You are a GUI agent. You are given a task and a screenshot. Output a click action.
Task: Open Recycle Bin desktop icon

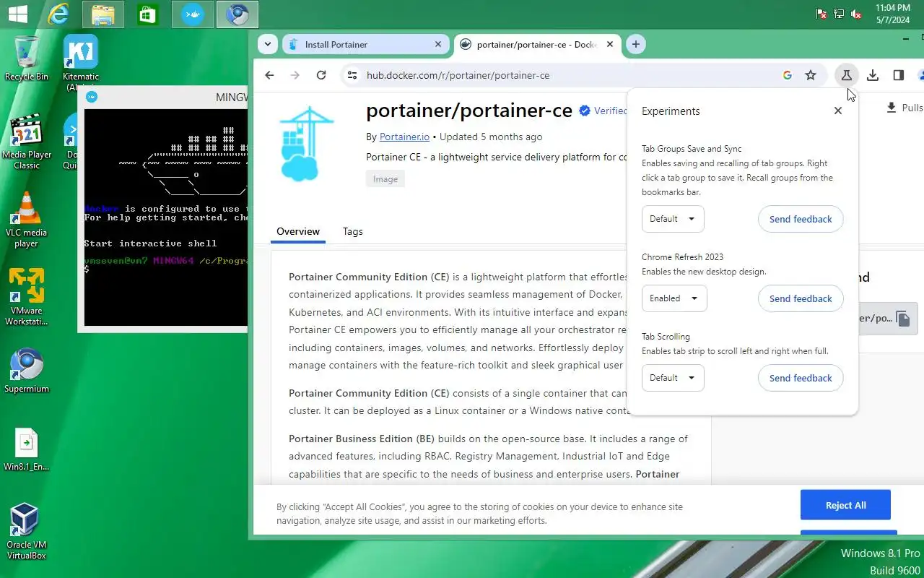click(27, 59)
